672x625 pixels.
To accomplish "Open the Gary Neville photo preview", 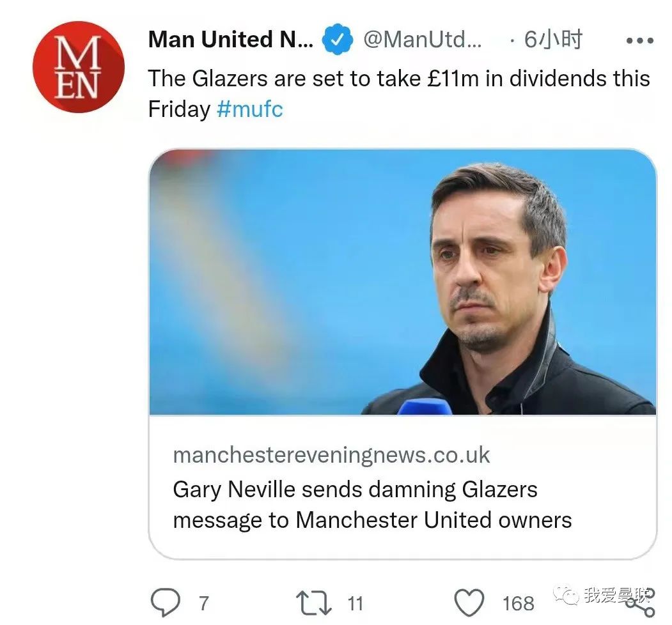I will pos(403,282).
